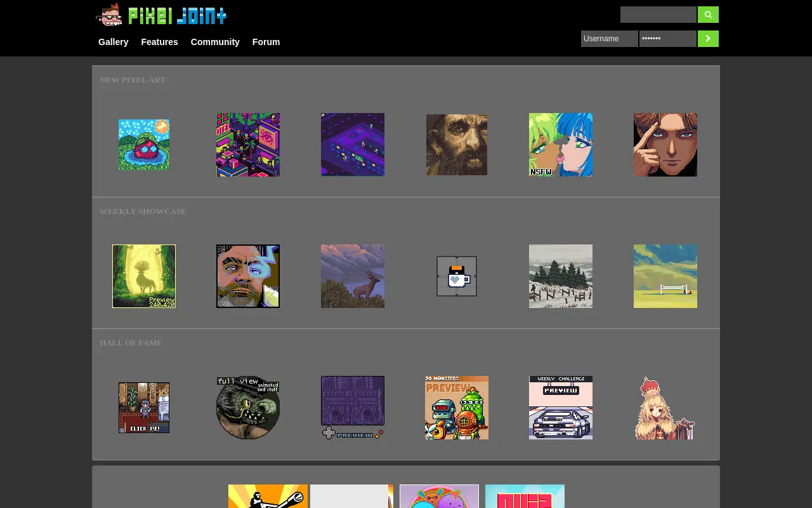Go to the Forum page
Screen dimensions: 812x508
pos(266,42)
